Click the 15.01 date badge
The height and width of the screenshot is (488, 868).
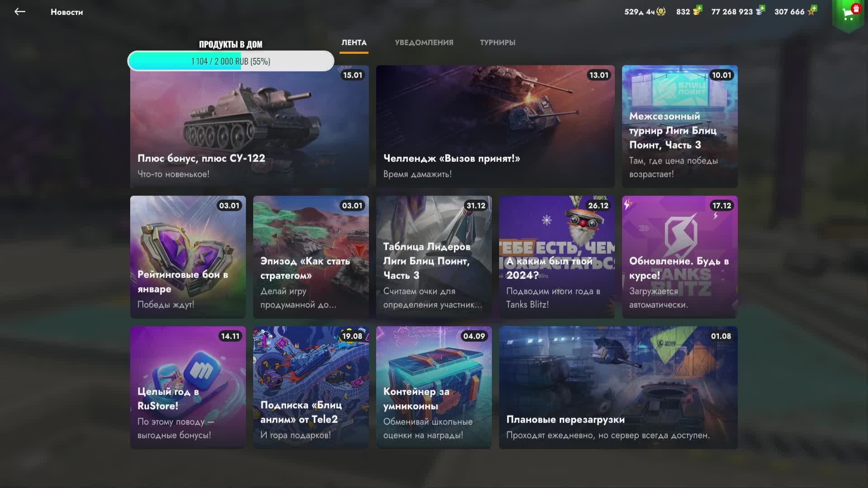(353, 75)
